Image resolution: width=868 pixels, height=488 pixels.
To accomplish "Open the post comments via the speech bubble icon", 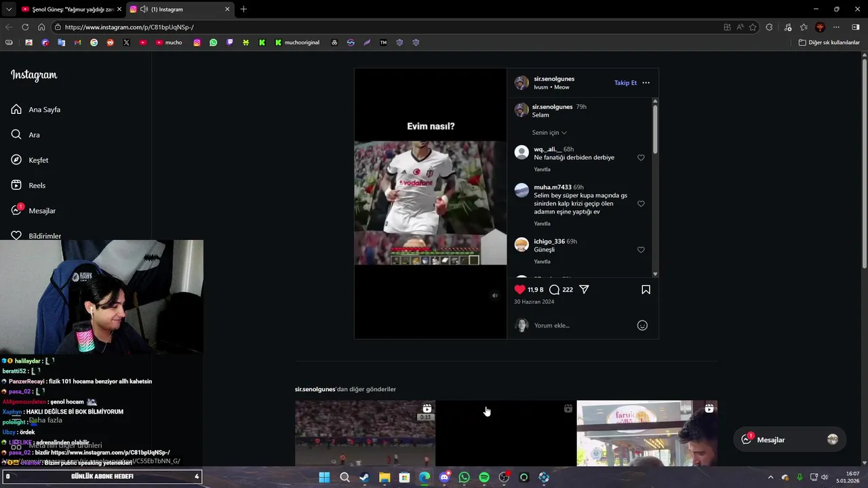I will 554,289.
